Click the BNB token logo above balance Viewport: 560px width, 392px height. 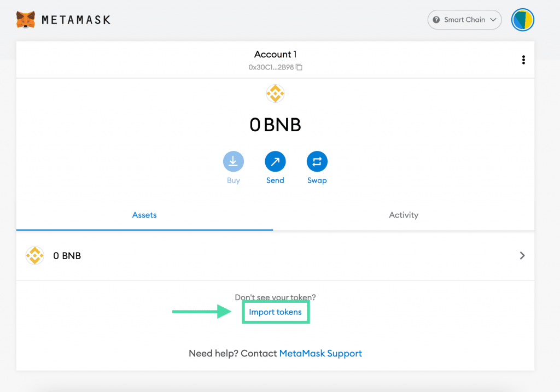click(x=275, y=93)
